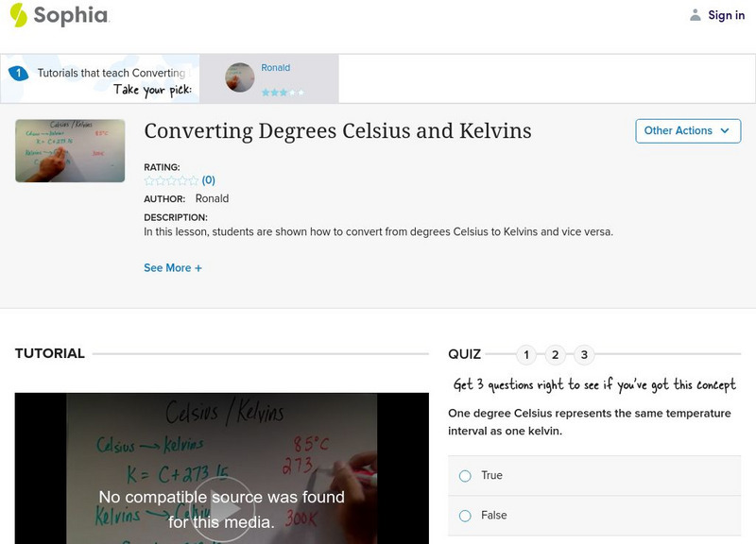Click the third star on Ronald's rating

(283, 93)
